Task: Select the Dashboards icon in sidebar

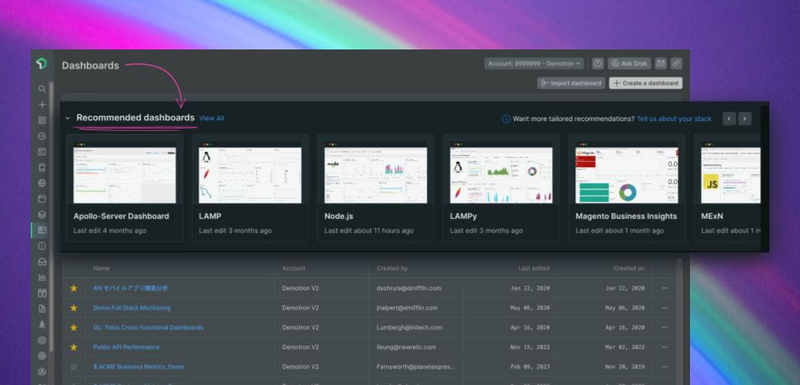Action: (42, 230)
